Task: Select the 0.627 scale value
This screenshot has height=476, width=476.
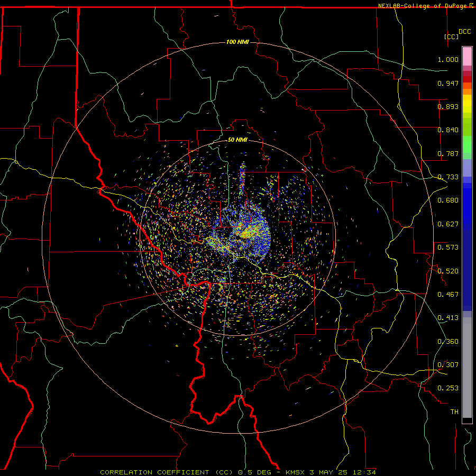Action: [x=448, y=224]
